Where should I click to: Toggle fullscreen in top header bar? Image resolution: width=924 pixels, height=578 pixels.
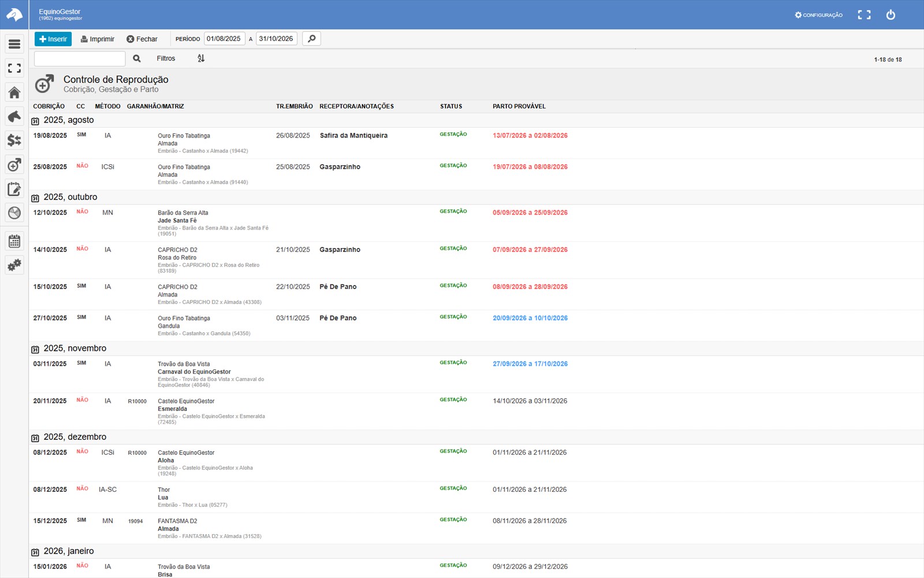864,15
